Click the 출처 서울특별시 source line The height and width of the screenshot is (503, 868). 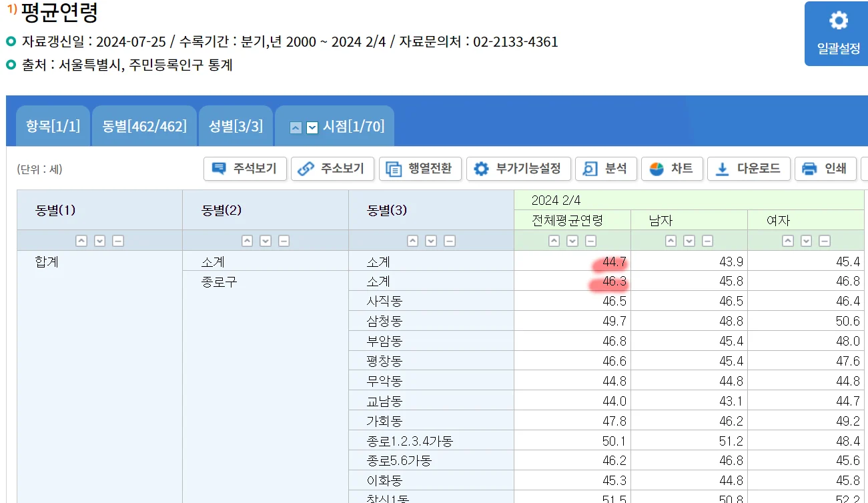(127, 65)
